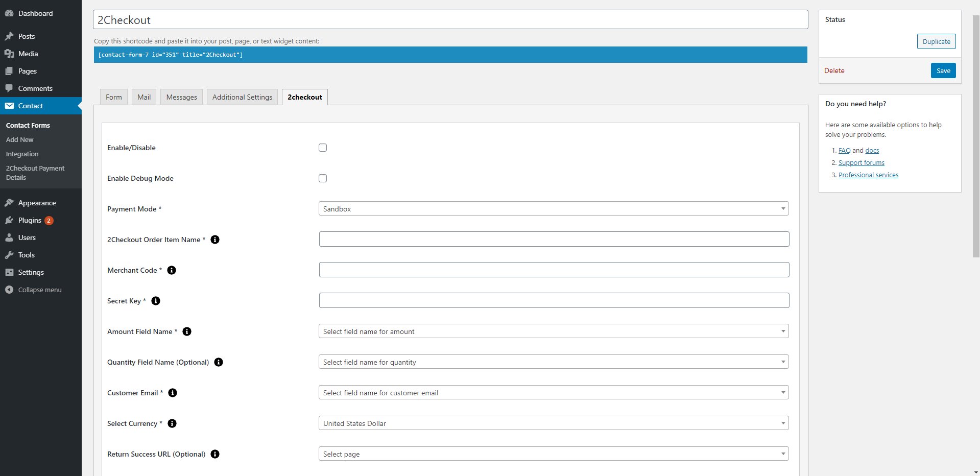980x476 pixels.
Task: Tick the Enable/Disable checkbox
Action: click(x=323, y=148)
